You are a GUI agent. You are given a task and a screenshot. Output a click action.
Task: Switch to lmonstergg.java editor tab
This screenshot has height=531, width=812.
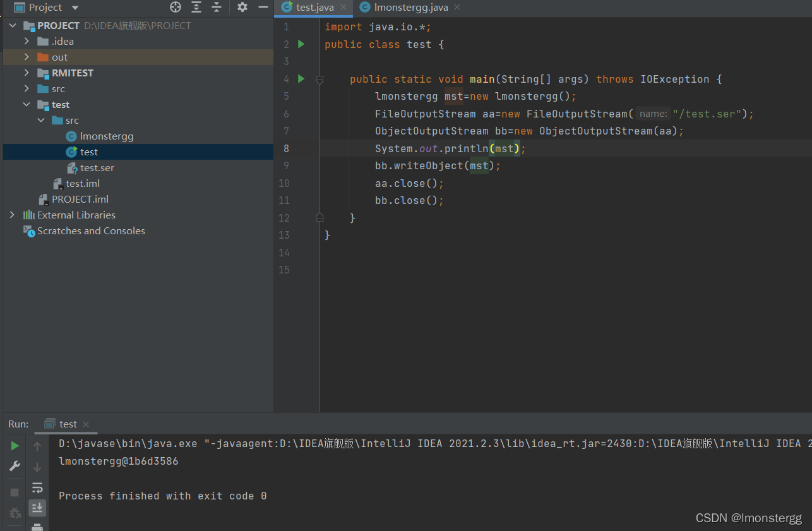(411, 8)
